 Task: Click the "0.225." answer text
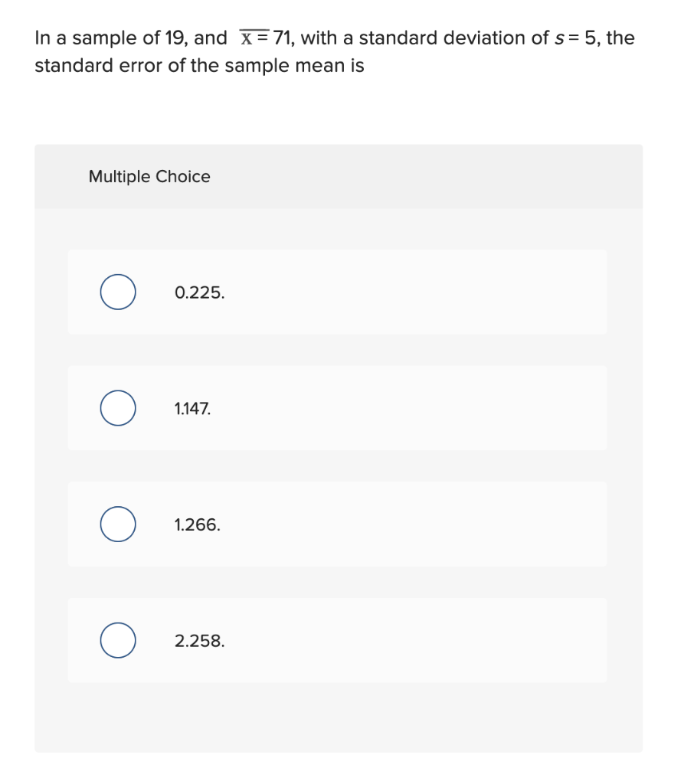pos(200,292)
